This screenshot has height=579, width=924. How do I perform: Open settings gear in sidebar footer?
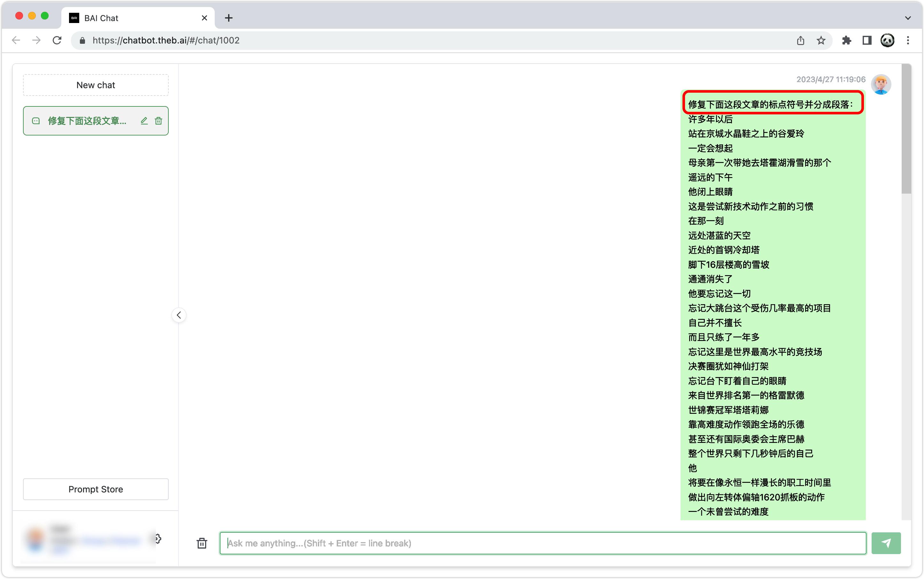tap(158, 539)
